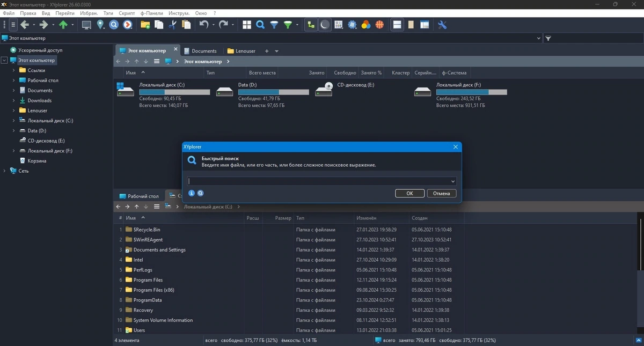This screenshot has height=346, width=644.
Task: Click the blue funnel filter icon
Action: tap(274, 25)
